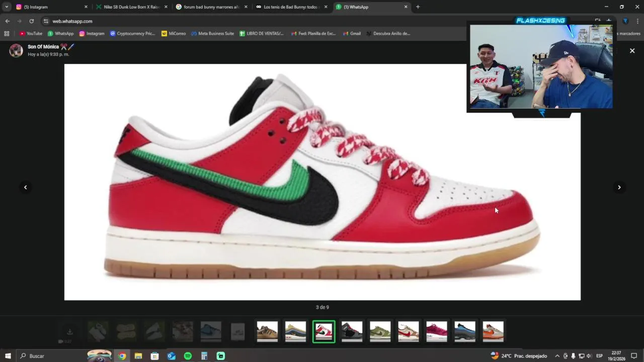
Task: Open the Windows notification center
Action: [x=634, y=356]
